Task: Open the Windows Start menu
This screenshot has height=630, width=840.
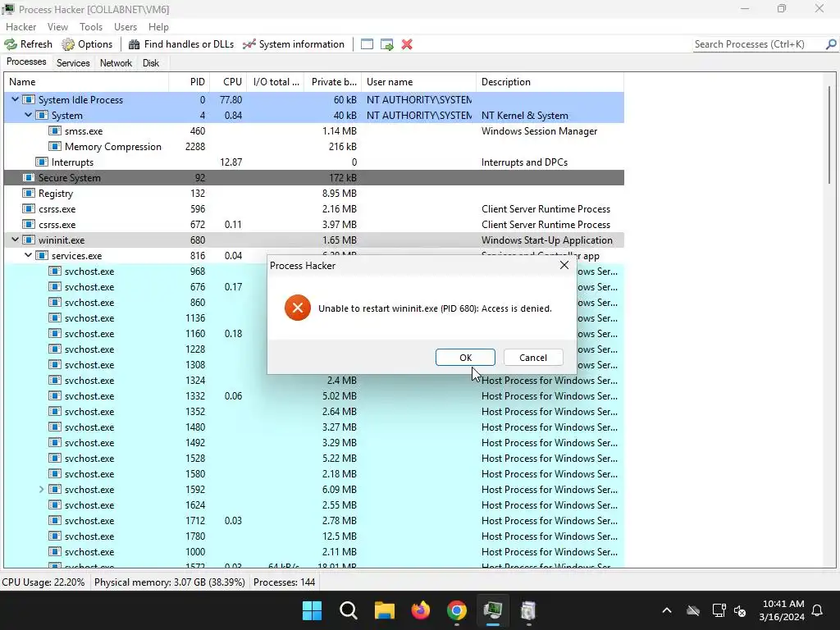Action: (x=312, y=610)
